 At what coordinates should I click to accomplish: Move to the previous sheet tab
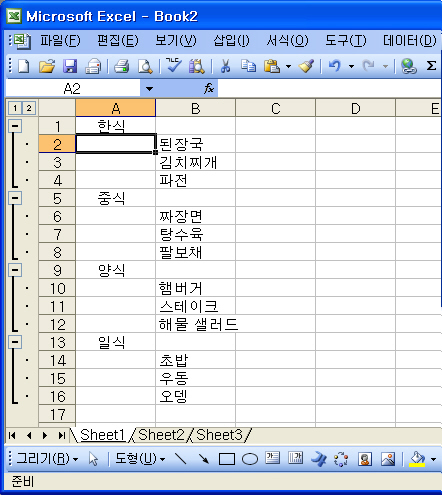29,435
